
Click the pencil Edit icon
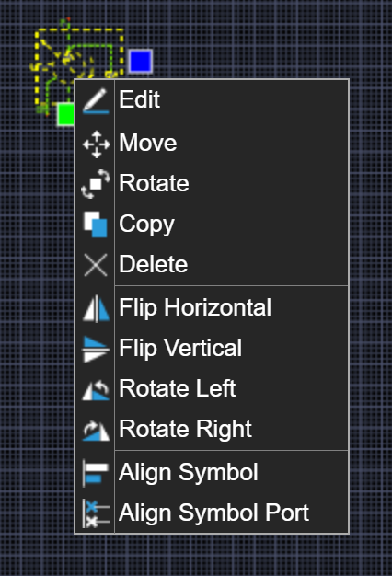(96, 100)
